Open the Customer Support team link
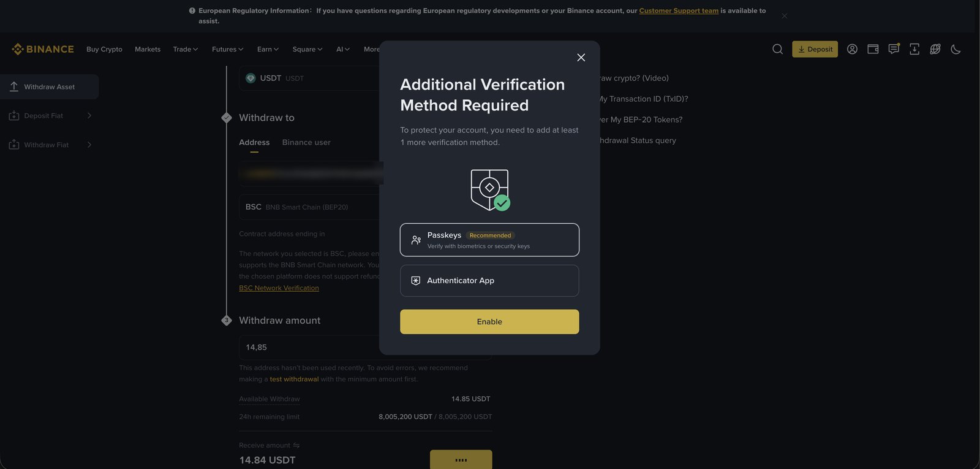 pyautogui.click(x=679, y=10)
